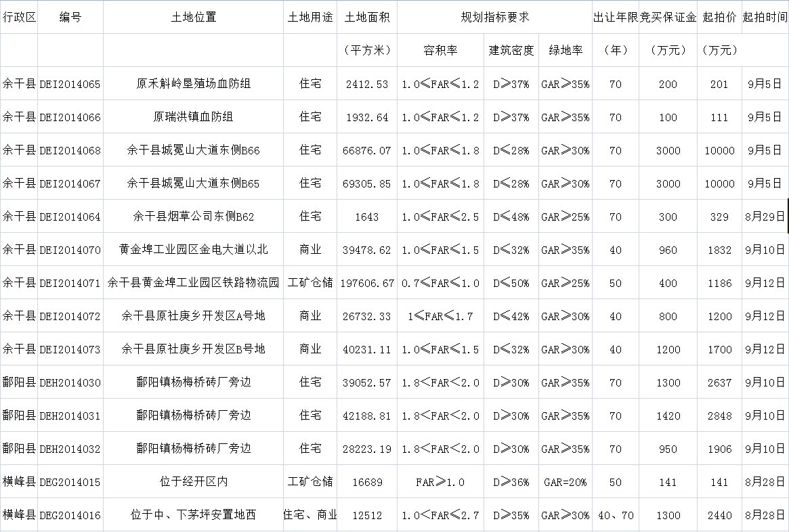Click cell 位于中、下茅坪安置地西

pyautogui.click(x=193, y=515)
